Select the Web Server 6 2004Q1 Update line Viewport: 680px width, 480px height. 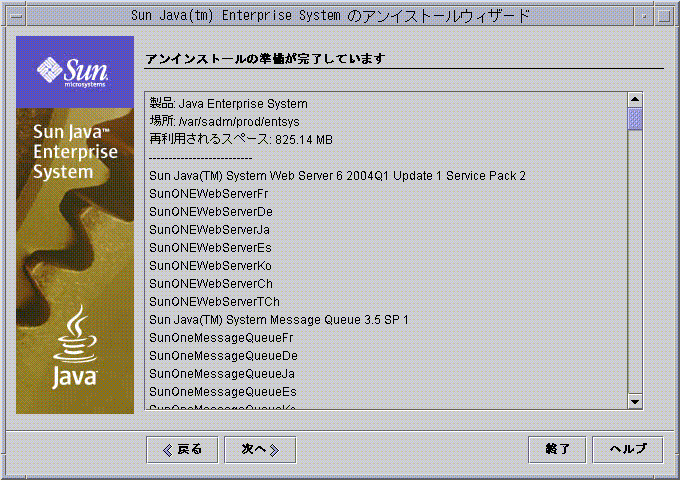(337, 176)
